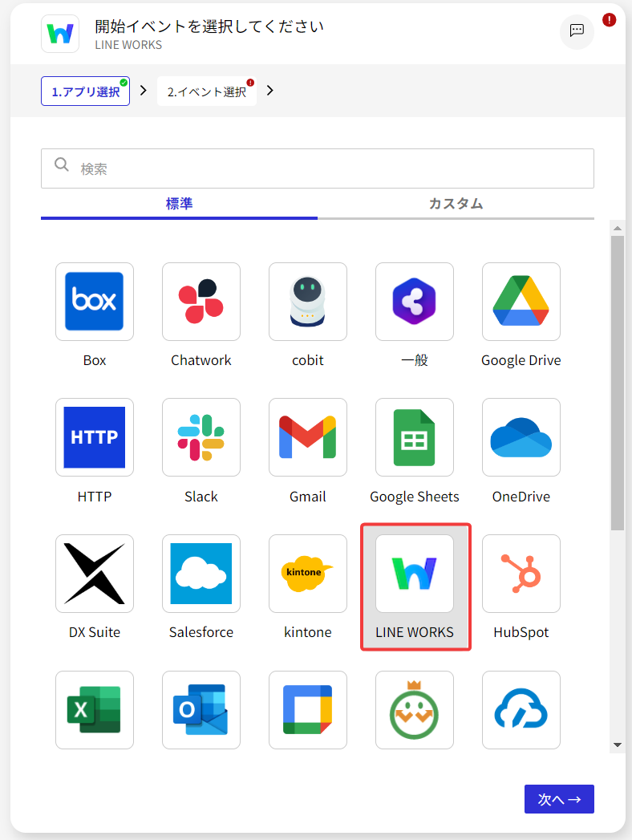
Task: Focus the 検索 search field
Action: coord(318,168)
